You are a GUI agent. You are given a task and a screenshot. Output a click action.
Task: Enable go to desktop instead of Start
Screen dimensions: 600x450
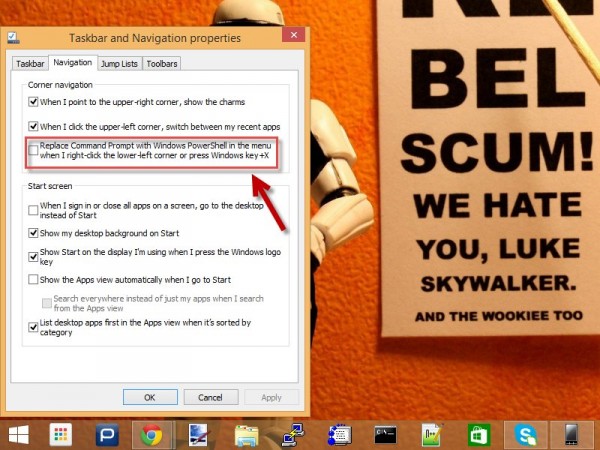(x=33, y=210)
